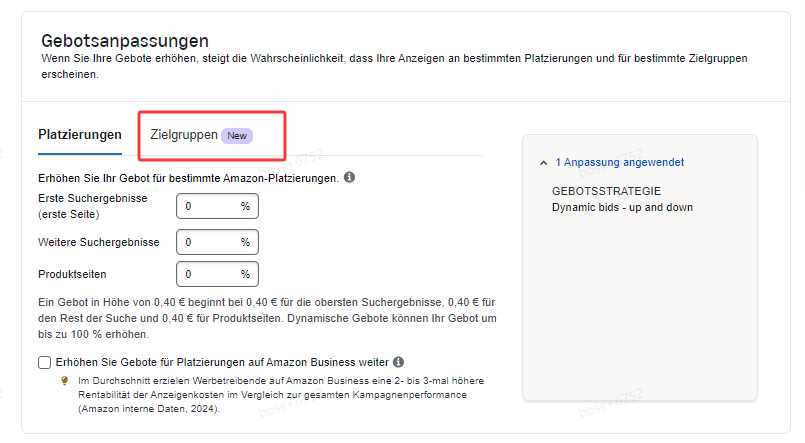805x443 pixels.
Task: Click the lightbulb tip icon
Action: 64,381
